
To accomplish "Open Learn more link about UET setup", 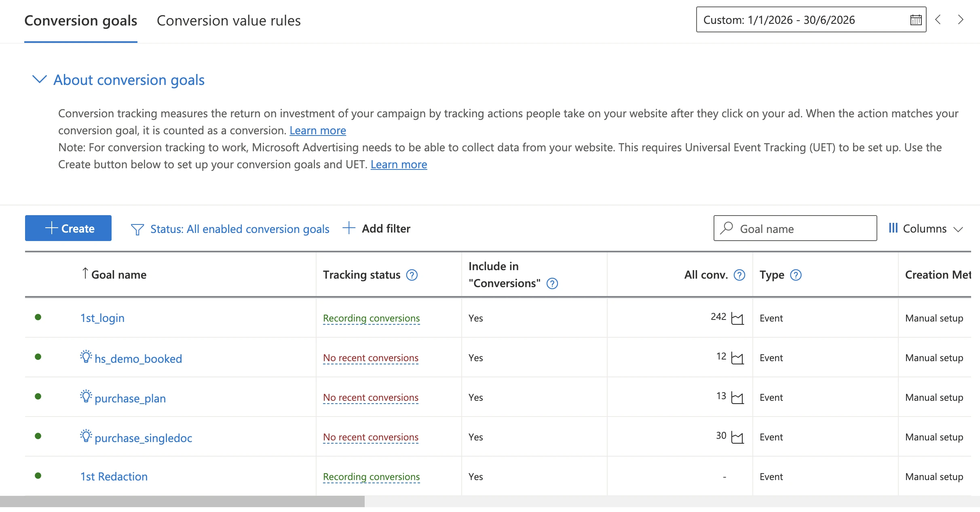I will 399,165.
